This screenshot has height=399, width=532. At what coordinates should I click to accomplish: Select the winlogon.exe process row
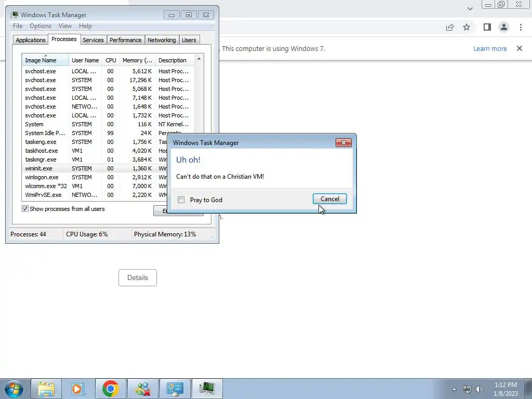coord(95,177)
